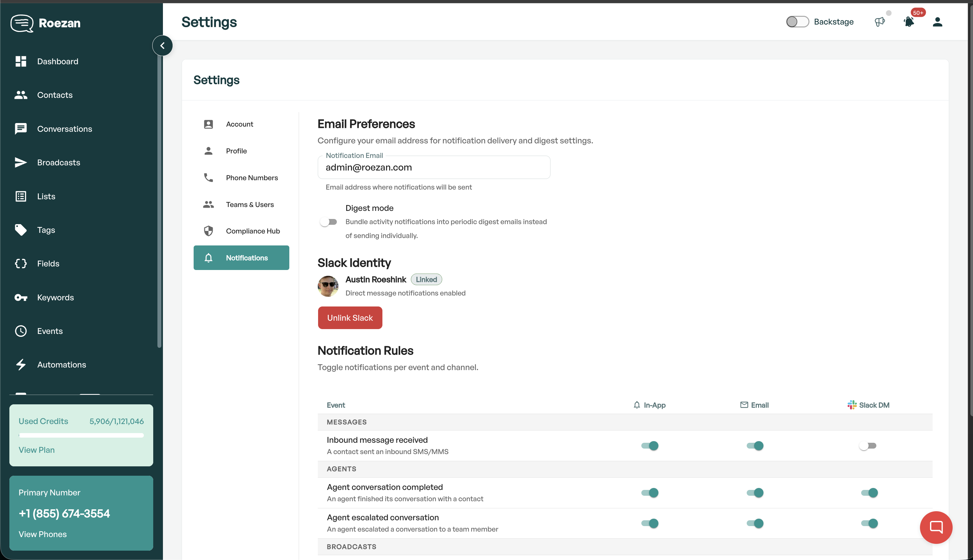
Task: Disable Email for Agent escalated conversation
Action: click(x=755, y=524)
